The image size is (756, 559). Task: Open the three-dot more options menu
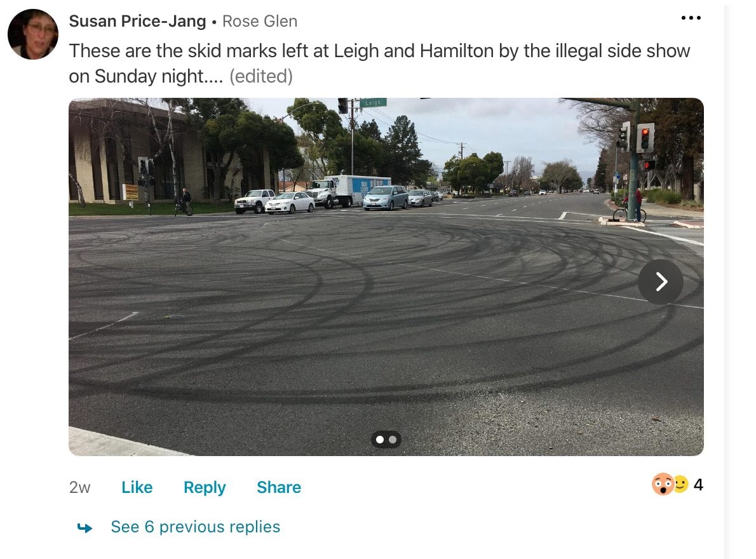tap(691, 18)
